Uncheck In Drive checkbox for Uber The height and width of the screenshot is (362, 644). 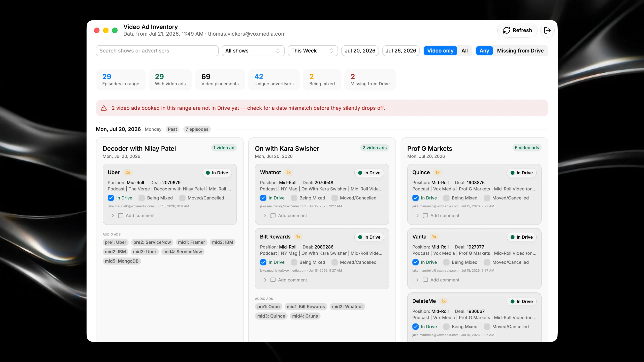(111, 198)
